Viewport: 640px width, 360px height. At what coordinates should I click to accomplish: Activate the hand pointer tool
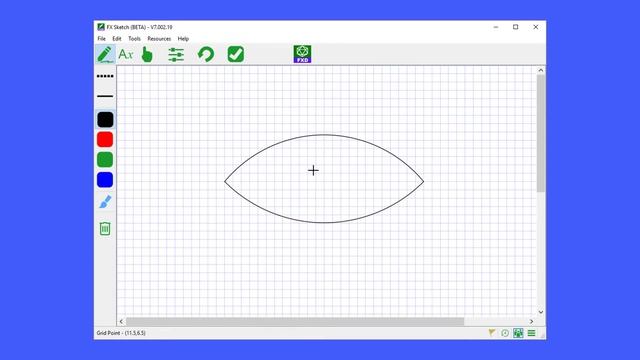point(147,54)
